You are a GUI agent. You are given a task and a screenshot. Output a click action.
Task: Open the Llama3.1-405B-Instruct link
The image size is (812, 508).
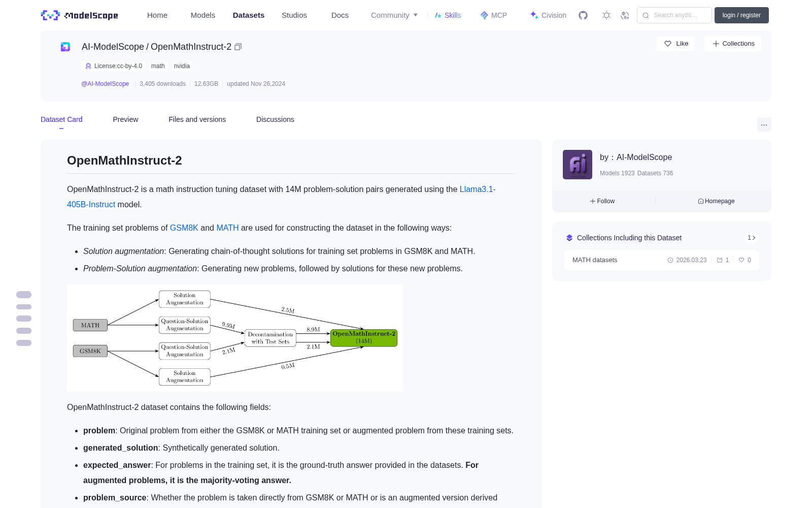point(281,197)
